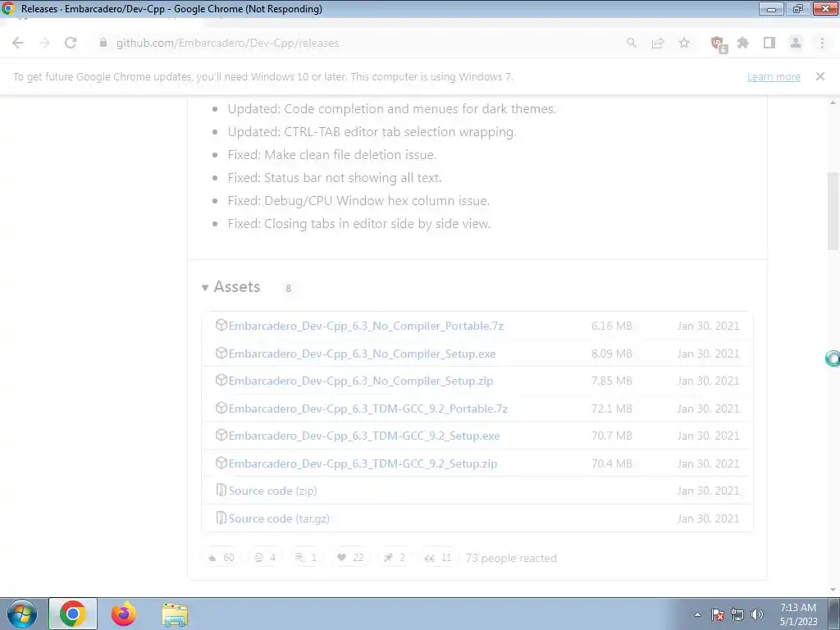Screen dimensions: 840x630
Task: Click zip file icon beside Source code (zip)
Action: 221,491
